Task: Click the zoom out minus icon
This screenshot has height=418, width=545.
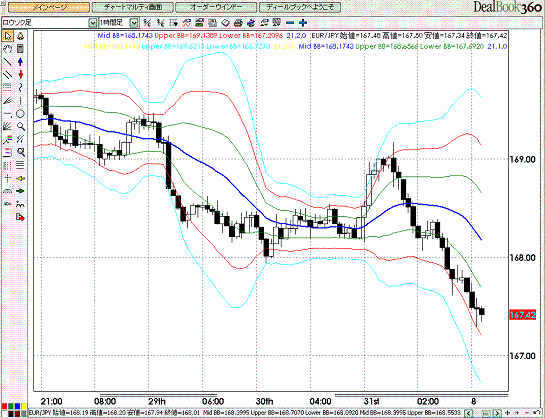Action: [290, 23]
